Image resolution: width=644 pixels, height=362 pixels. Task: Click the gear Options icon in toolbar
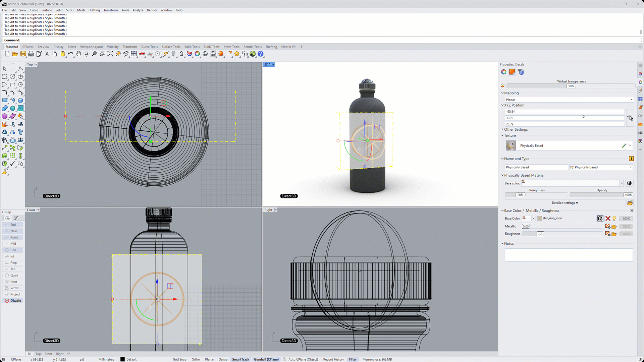237,54
